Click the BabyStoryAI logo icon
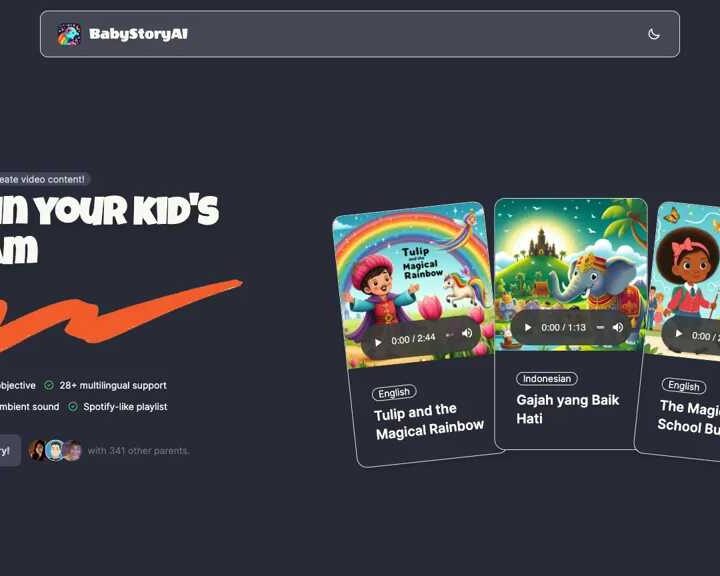 [69, 34]
